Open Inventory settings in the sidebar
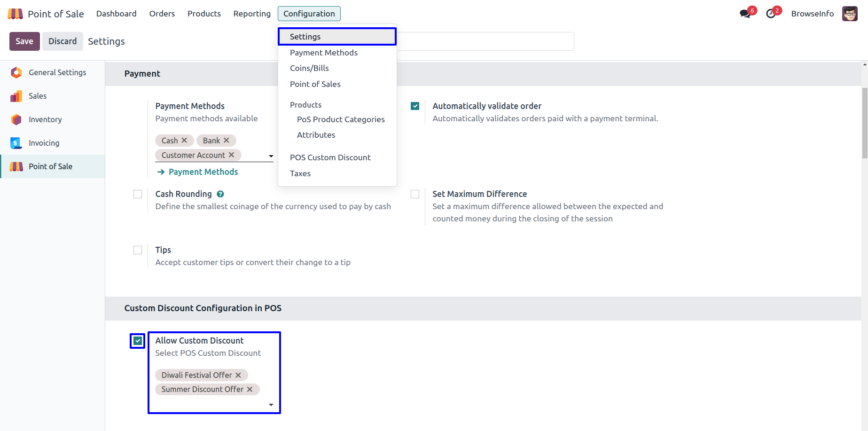 click(45, 119)
